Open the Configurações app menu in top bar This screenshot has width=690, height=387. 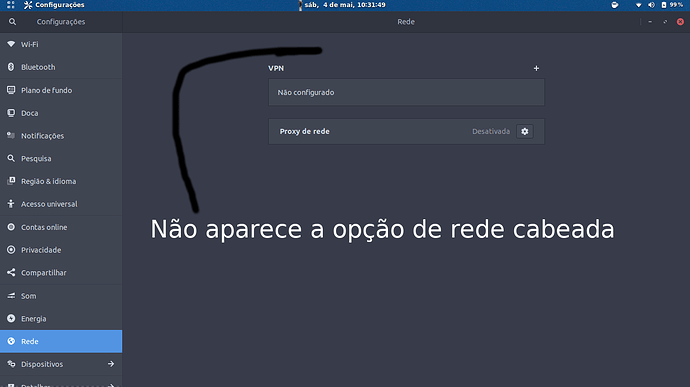pyautogui.click(x=54, y=5)
